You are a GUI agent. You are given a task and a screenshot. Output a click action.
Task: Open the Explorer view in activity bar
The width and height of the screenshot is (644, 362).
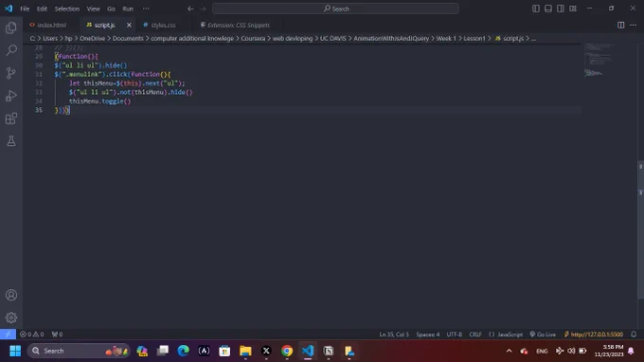point(11,27)
